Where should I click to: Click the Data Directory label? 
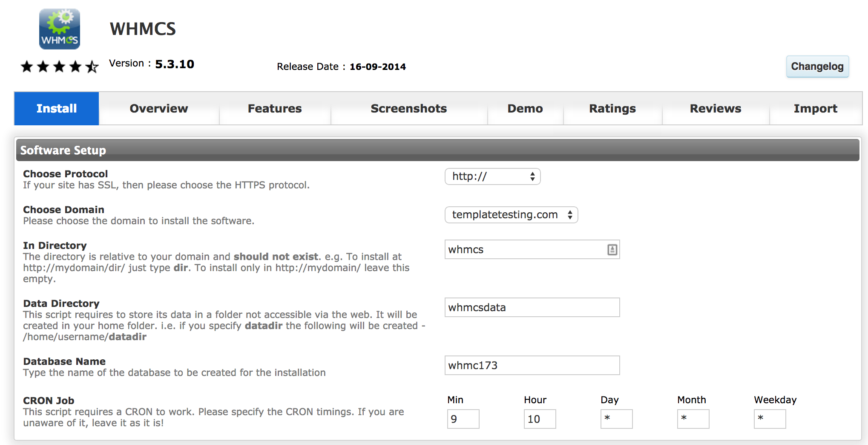point(61,303)
